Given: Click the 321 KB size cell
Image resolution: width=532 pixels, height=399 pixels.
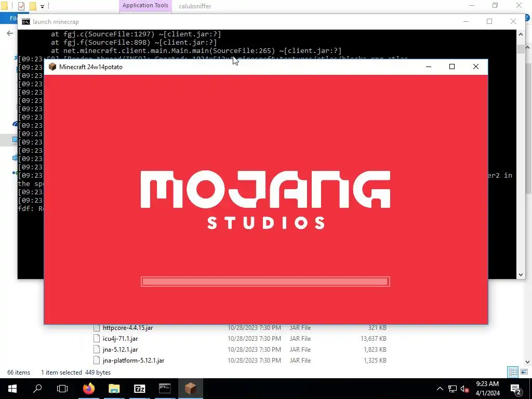Looking at the screenshot, I should click(x=377, y=328).
